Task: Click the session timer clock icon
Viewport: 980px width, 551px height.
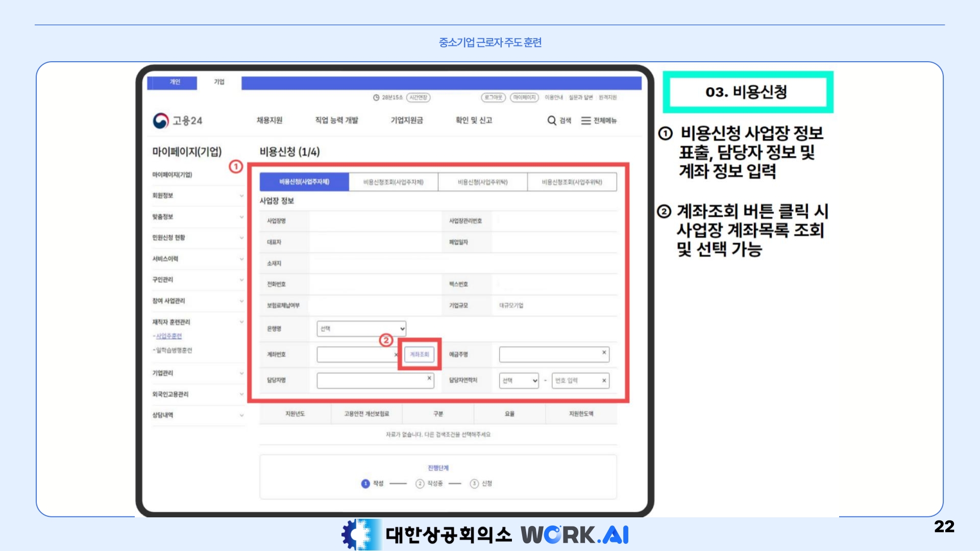Action: tap(376, 97)
